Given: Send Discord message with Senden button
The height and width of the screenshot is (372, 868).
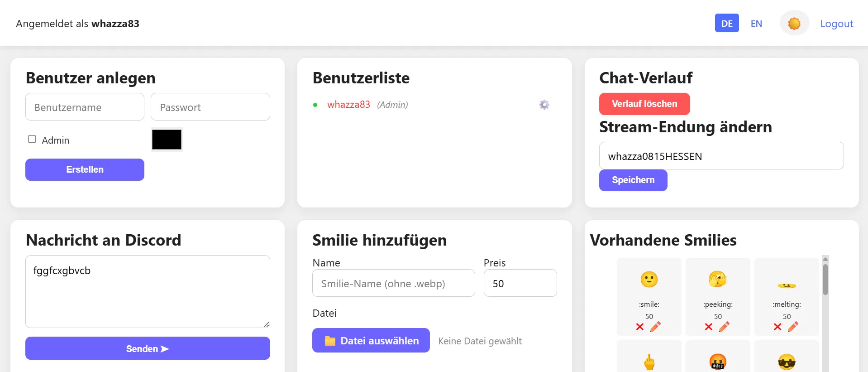Looking at the screenshot, I should [148, 348].
